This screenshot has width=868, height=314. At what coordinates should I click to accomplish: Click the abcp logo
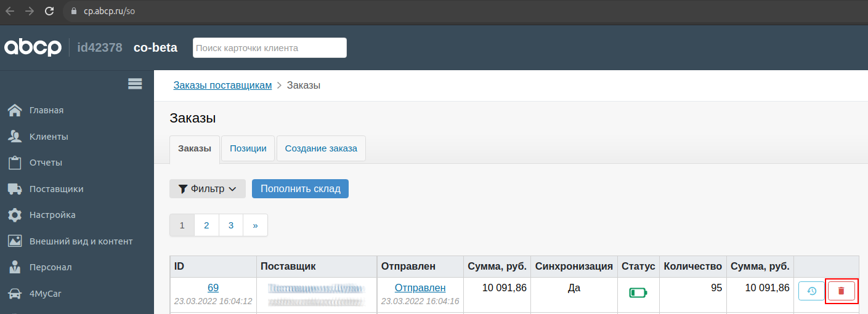(x=33, y=47)
